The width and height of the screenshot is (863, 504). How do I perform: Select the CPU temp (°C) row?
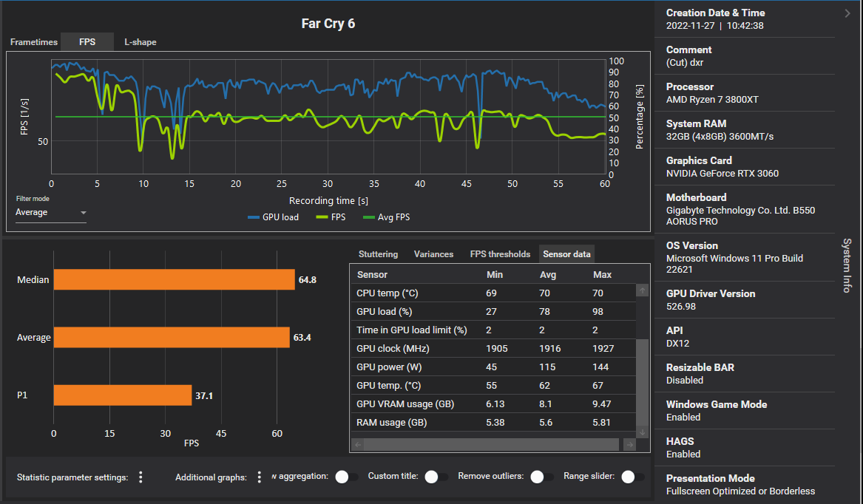(x=493, y=293)
